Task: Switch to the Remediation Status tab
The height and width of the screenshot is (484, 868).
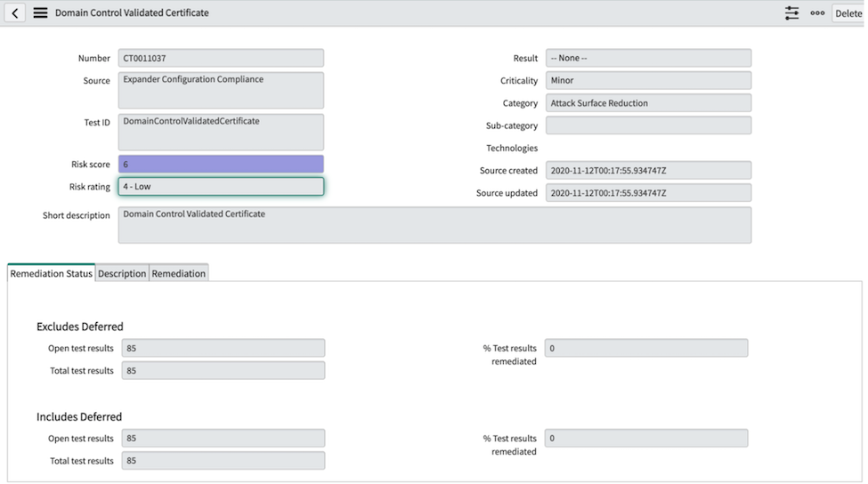Action: (52, 274)
